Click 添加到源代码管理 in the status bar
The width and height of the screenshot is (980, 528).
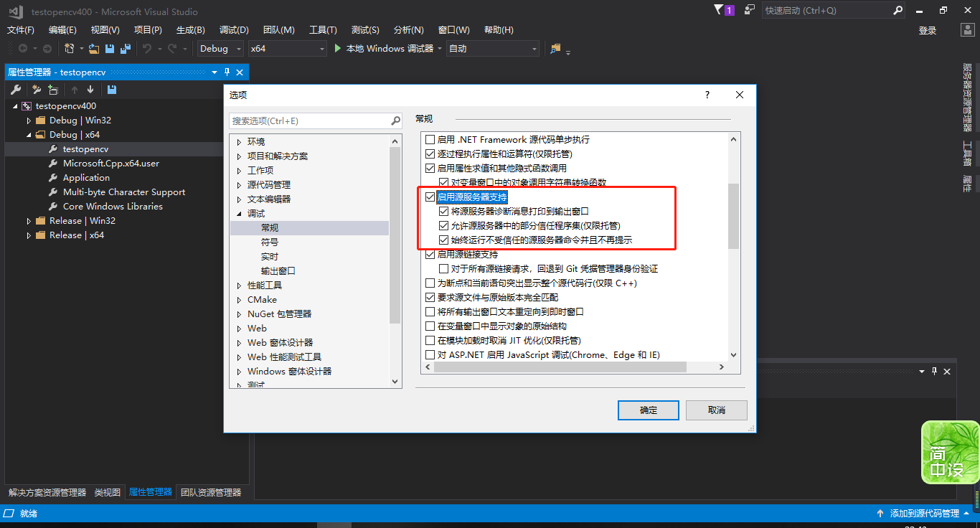924,514
